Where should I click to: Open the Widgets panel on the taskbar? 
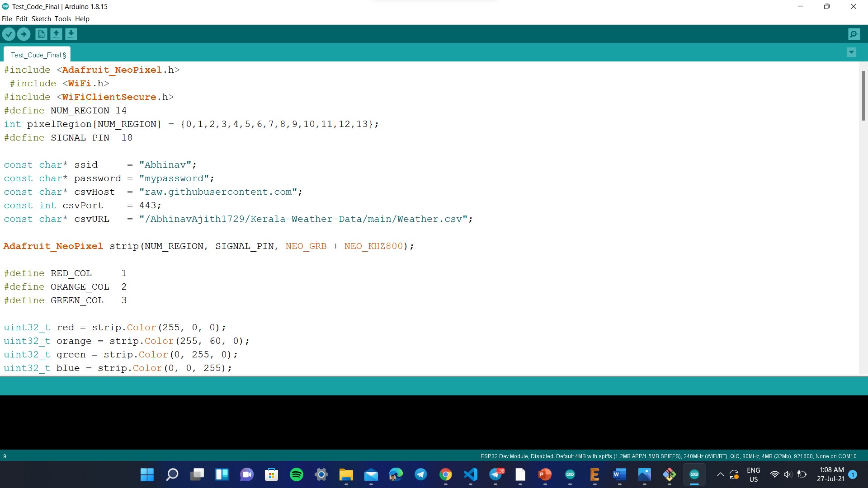[x=222, y=474]
